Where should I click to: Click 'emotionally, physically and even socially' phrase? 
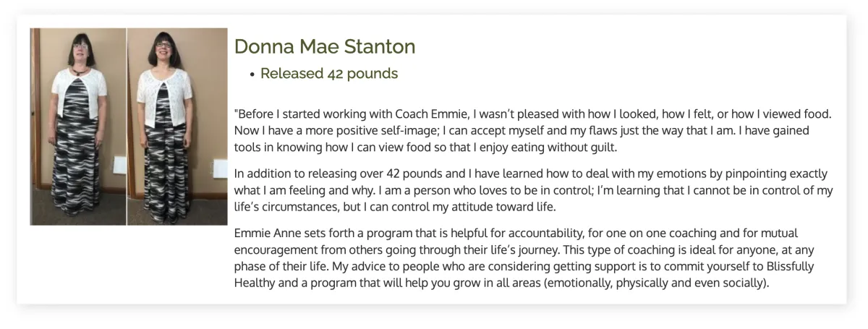click(655, 283)
